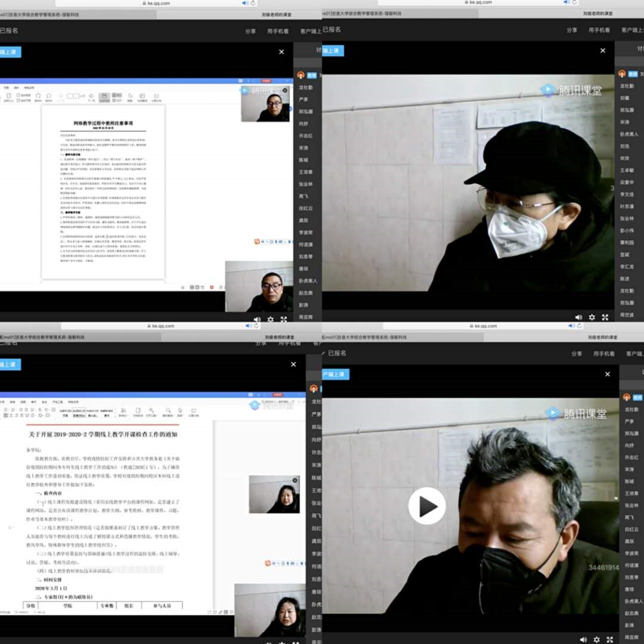Close the top-left video overlay with X
Viewport: 644px width, 644px height.
[281, 52]
